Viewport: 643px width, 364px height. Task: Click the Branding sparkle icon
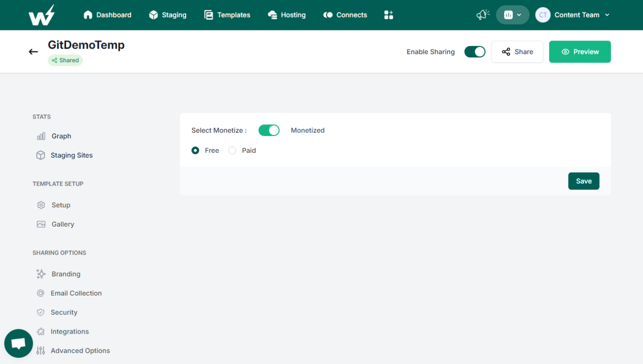[x=41, y=274]
